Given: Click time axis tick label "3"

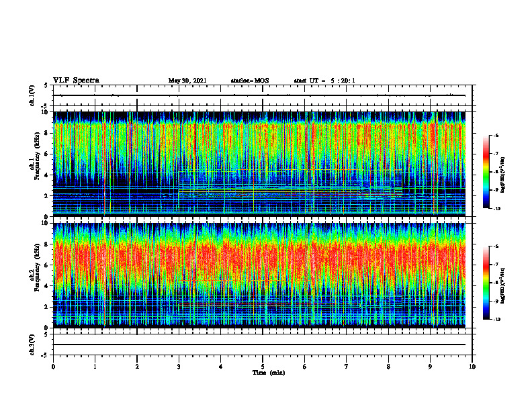Looking at the screenshot, I should [x=179, y=367].
